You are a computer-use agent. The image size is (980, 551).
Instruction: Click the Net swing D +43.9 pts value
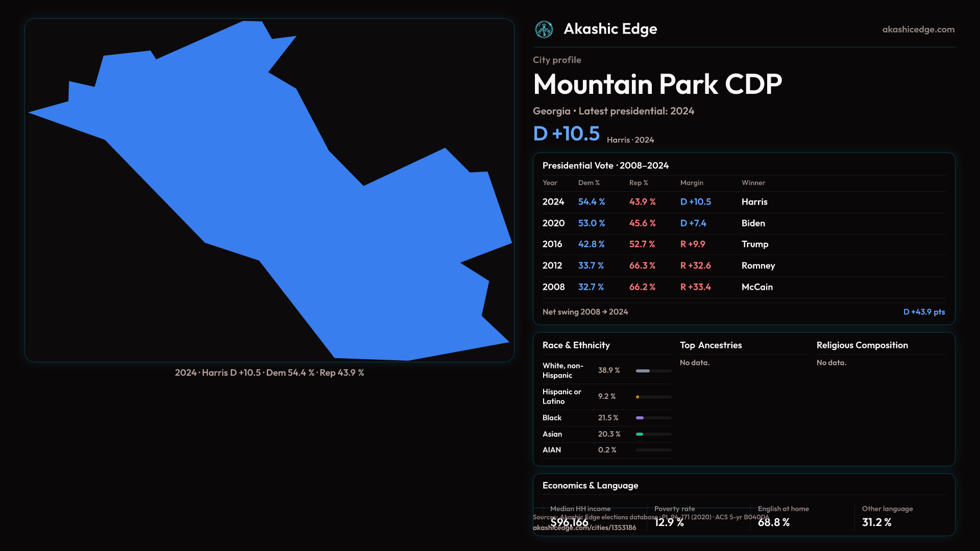[924, 312]
